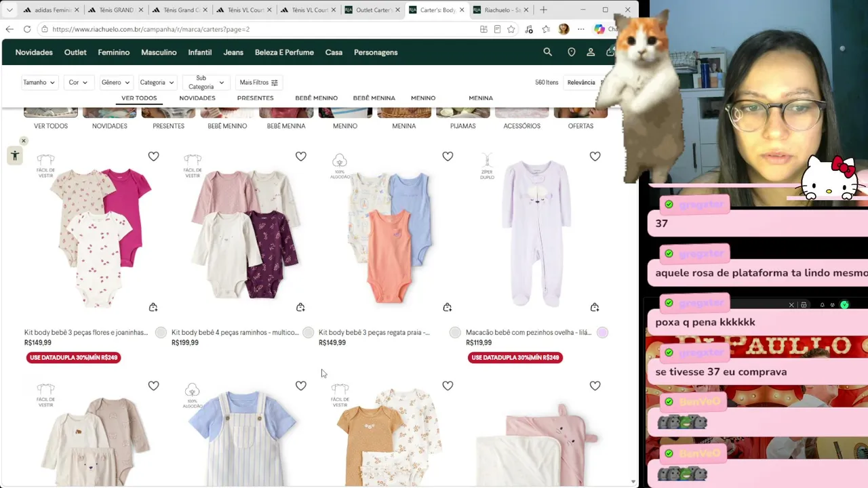Expand the Sub Categoria filter dropdown
Image resolution: width=868 pixels, height=488 pixels.
click(205, 83)
